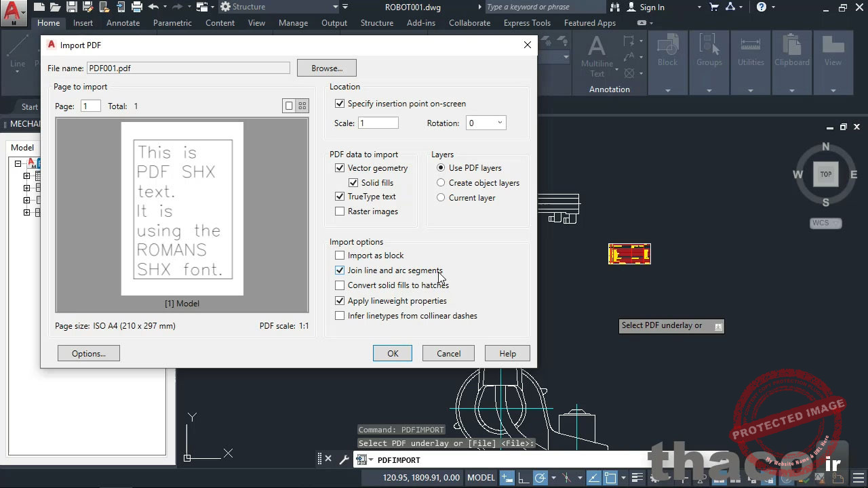The height and width of the screenshot is (488, 868).
Task: Select Current layer radio button
Action: (x=441, y=198)
